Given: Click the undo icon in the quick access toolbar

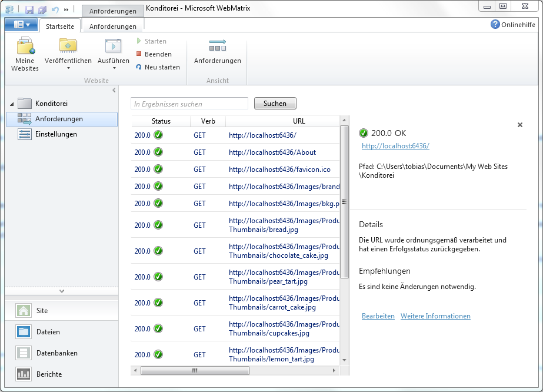Looking at the screenshot, I should coord(55,9).
